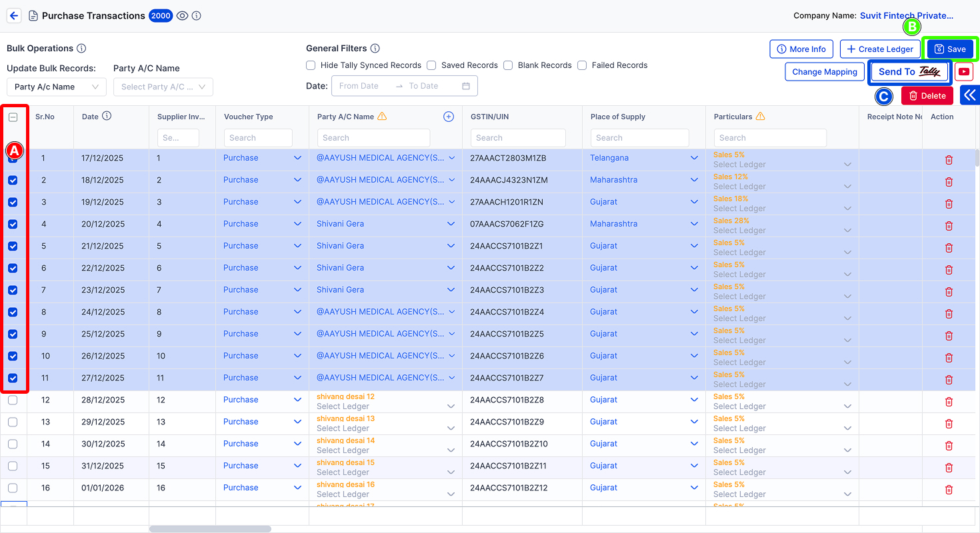
Task: Delete row 4 using trash icon
Action: (x=949, y=226)
